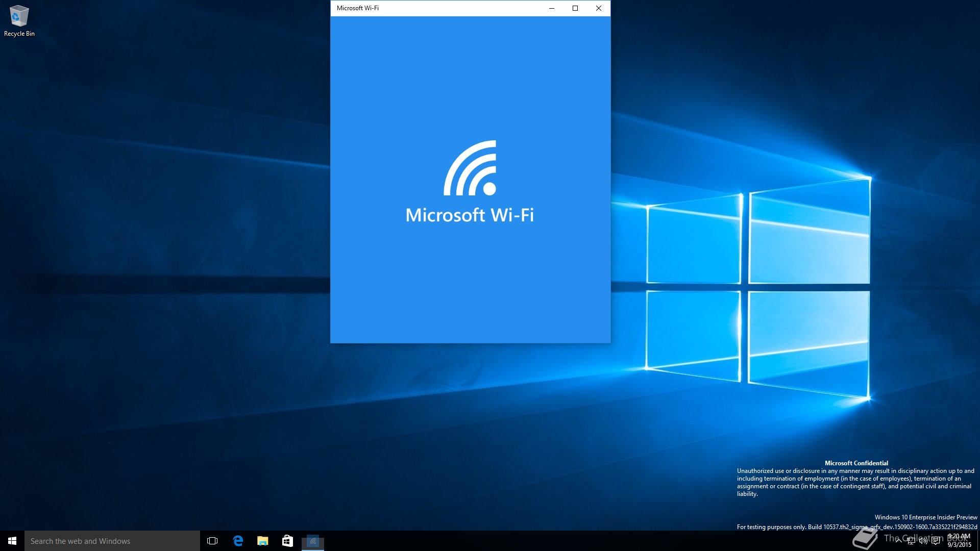Open the Windows Start menu
The image size is (980, 551).
click(x=12, y=541)
